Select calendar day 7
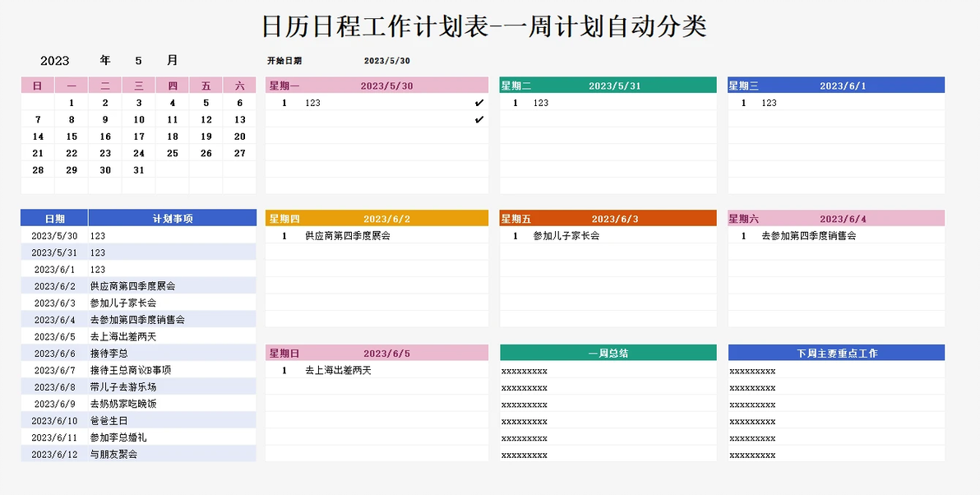Screen dimensions: 980x495 tap(38, 119)
